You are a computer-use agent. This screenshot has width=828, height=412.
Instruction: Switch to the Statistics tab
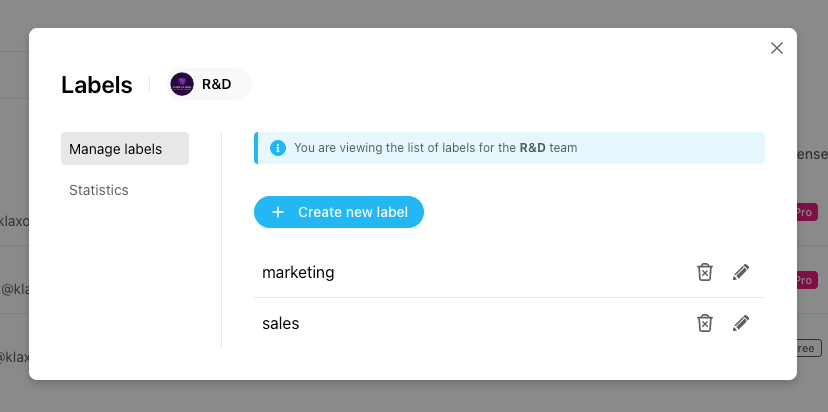click(99, 190)
